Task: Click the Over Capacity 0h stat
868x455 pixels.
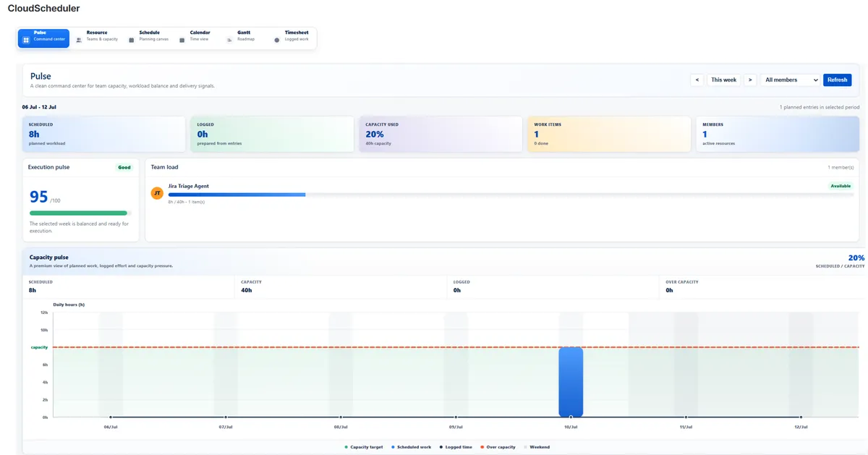Action: tap(761, 286)
